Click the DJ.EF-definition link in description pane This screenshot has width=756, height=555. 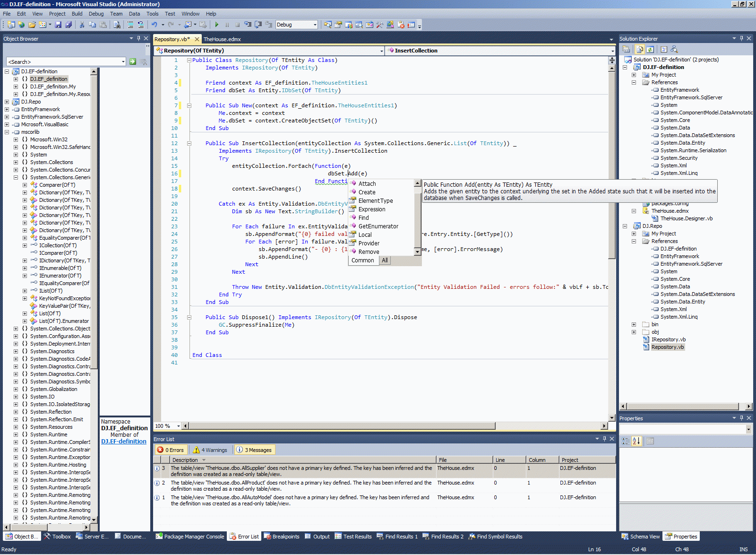coord(124,442)
